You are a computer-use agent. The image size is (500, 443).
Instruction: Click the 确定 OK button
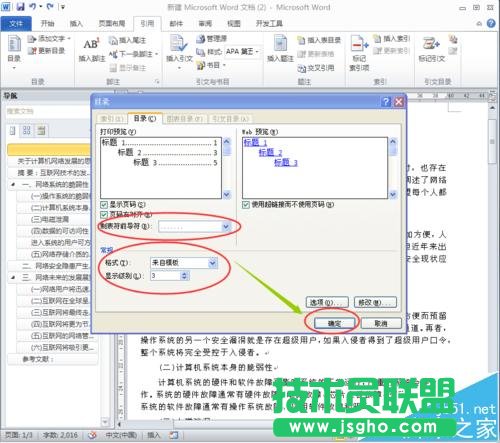coord(334,323)
